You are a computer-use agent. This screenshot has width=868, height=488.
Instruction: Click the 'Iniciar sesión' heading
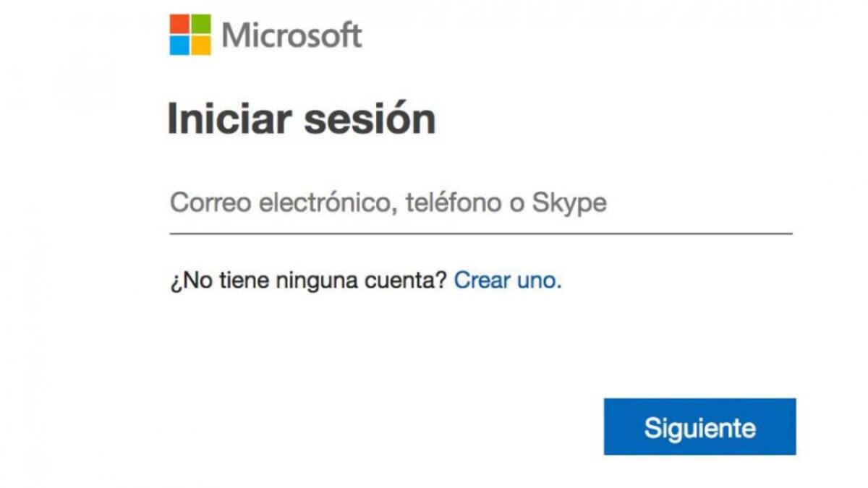[x=302, y=116]
